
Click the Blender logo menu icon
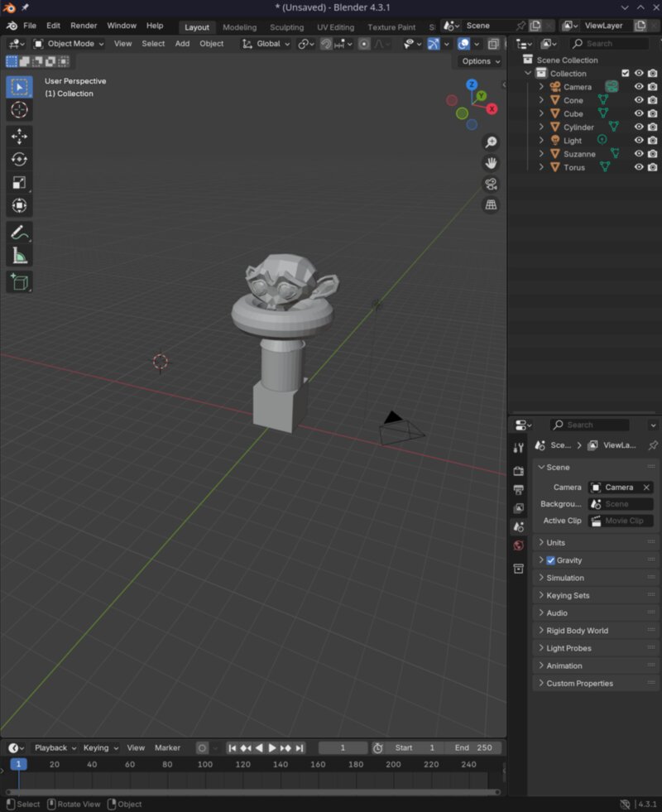click(x=12, y=26)
